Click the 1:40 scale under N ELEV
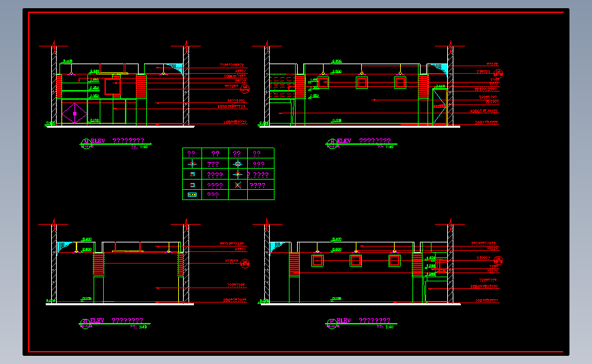Viewport: 592px width, 364px height. pos(389,147)
